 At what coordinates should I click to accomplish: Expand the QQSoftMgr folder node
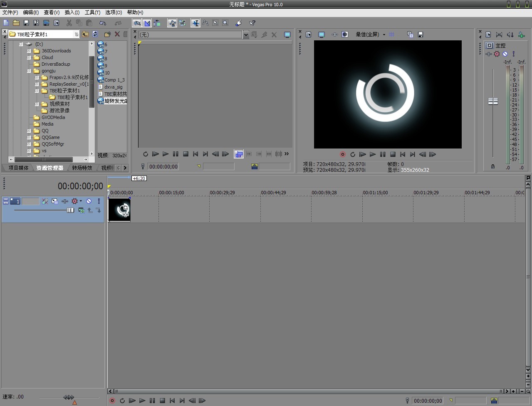pos(29,144)
